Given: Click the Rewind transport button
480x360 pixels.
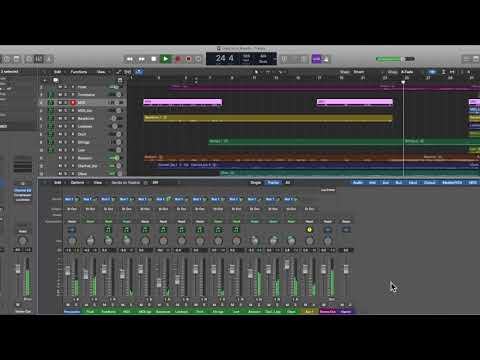Looking at the screenshot, I should tap(130, 59).
